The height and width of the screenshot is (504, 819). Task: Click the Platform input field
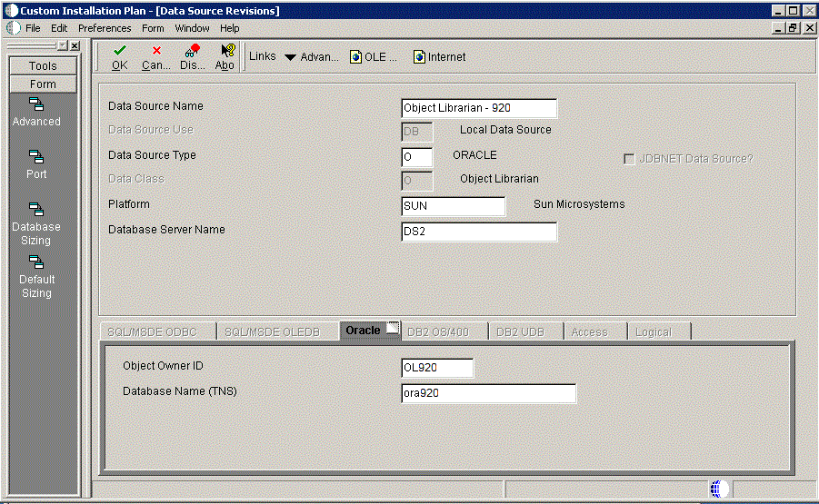[x=453, y=206]
